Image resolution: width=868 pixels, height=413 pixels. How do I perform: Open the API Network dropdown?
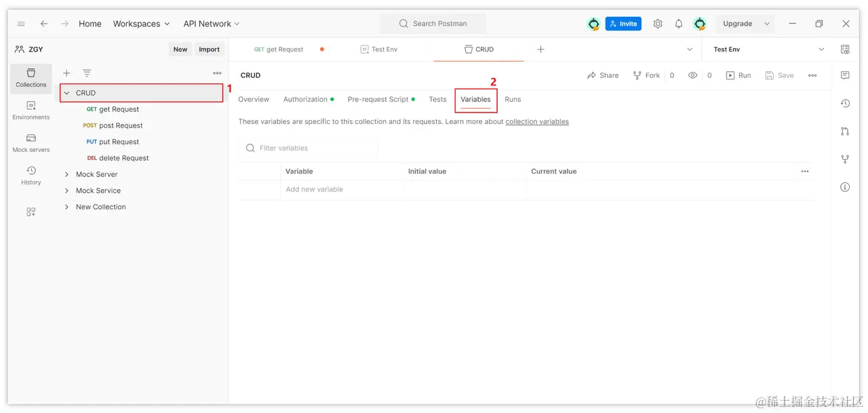point(212,24)
